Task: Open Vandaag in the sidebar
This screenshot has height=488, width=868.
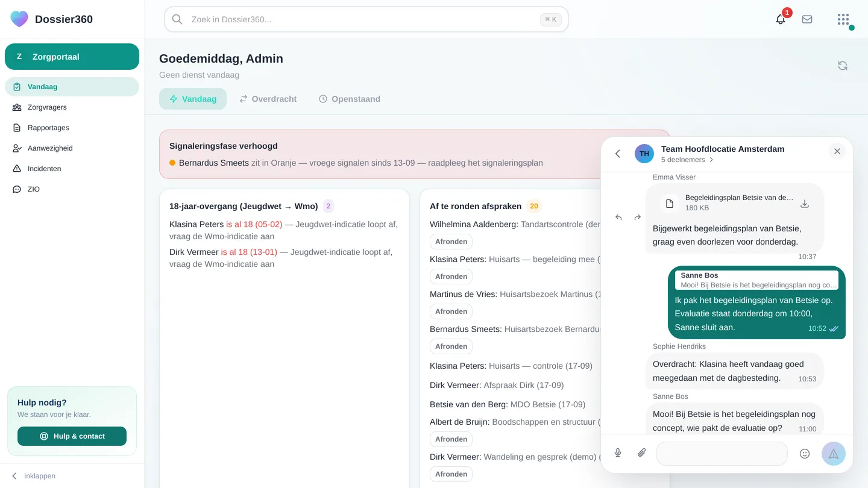Action: [72, 87]
